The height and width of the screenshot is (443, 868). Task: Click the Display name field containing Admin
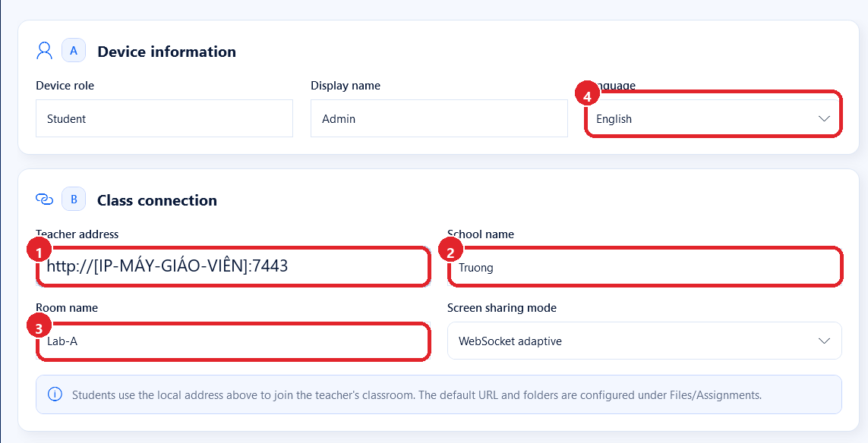[439, 118]
